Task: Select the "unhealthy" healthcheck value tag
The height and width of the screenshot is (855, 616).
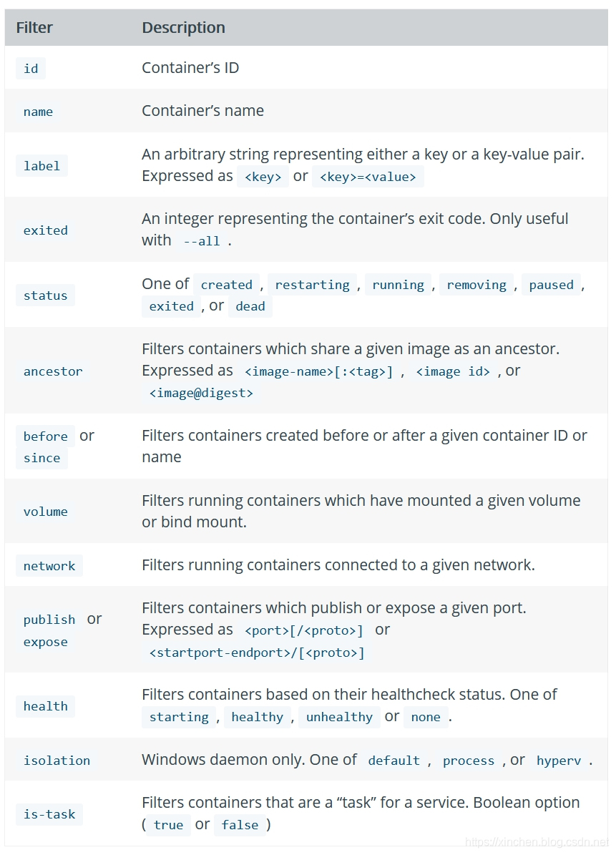Action: [339, 717]
